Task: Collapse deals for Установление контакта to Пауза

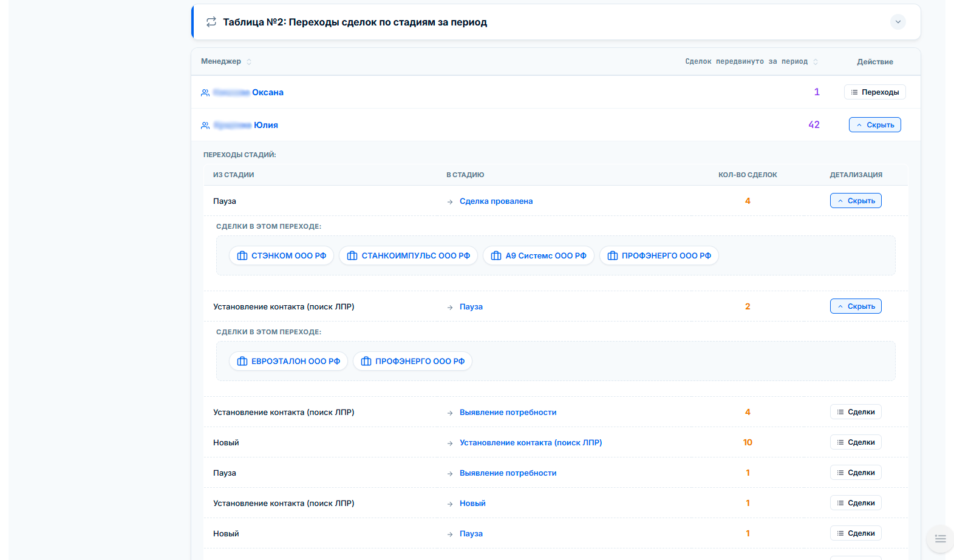Action: point(856,306)
